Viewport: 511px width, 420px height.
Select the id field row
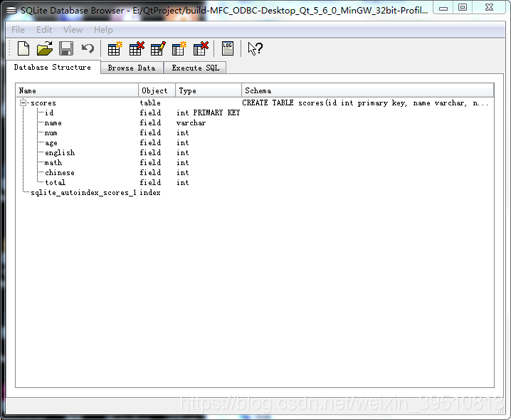(x=255, y=112)
